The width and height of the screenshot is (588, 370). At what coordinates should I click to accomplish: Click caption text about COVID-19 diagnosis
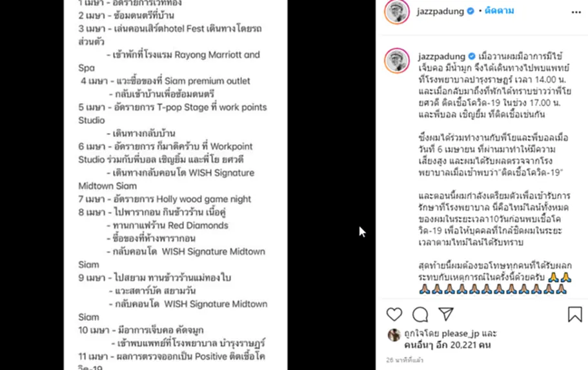point(494,85)
